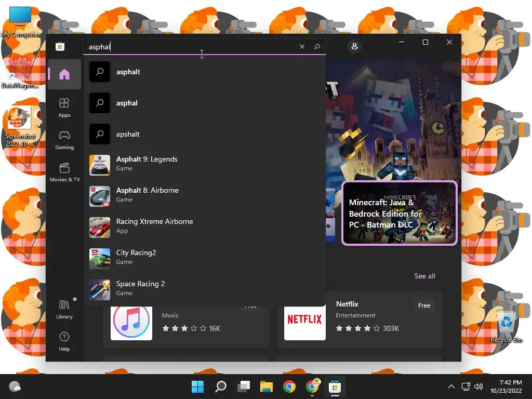
Task: Click Racing Xtreme Airborne thumbnail icon
Action: click(x=100, y=228)
